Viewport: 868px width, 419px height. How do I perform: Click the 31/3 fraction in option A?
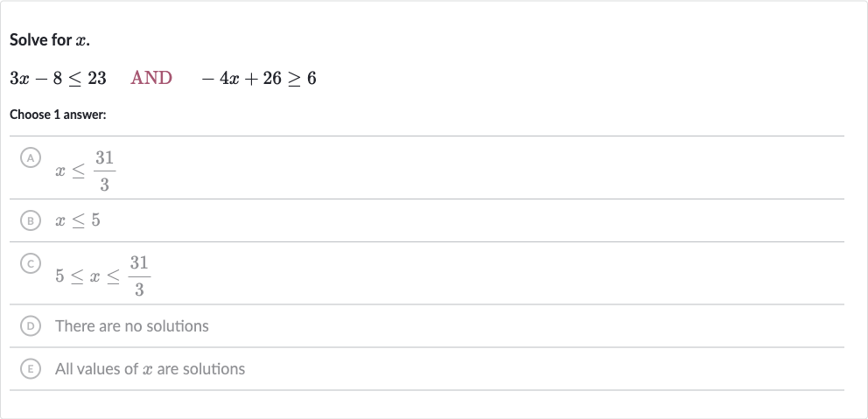[x=105, y=171]
